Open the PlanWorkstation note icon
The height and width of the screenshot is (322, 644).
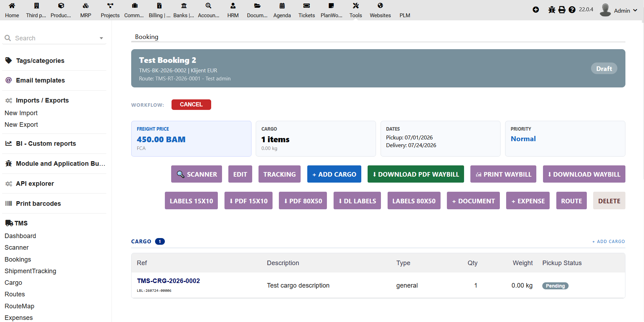331,6
